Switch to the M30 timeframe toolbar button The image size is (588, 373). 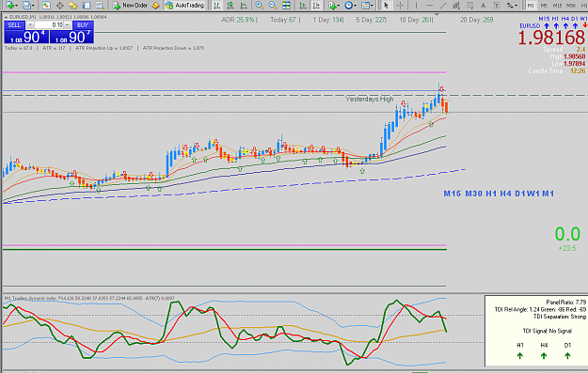[x=571, y=6]
